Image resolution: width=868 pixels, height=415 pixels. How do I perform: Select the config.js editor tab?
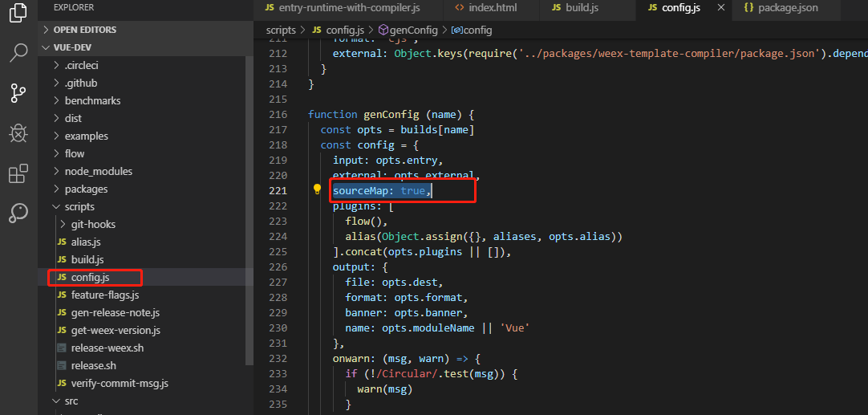pos(683,8)
